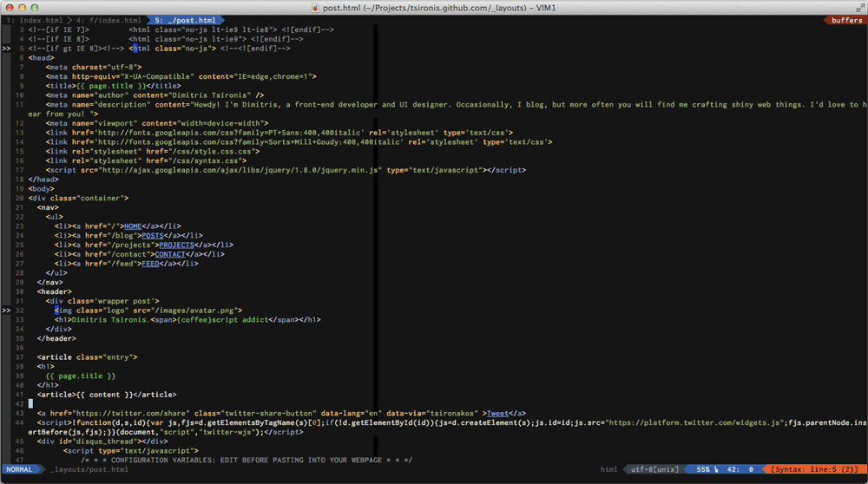Click the {{ content }} article line
Screen dimensions: 868x484
point(107,395)
